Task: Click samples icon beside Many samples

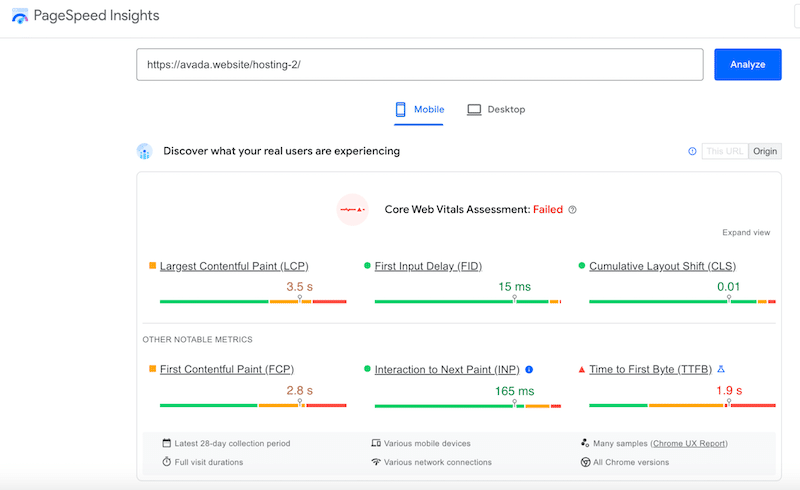Action: tap(585, 443)
